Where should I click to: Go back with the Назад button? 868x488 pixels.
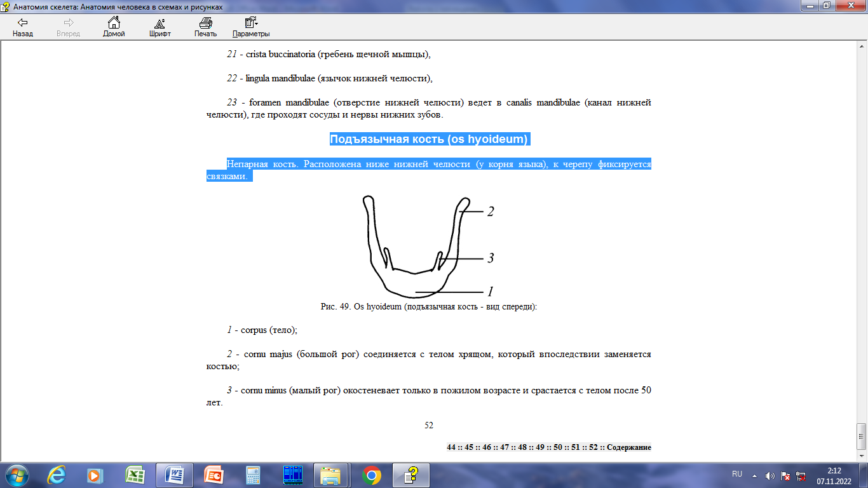point(22,27)
